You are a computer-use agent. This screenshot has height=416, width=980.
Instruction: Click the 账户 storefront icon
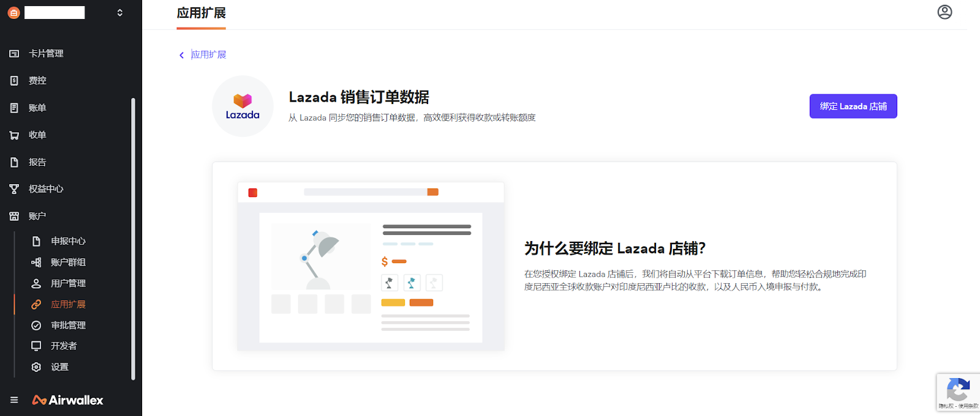coord(14,216)
